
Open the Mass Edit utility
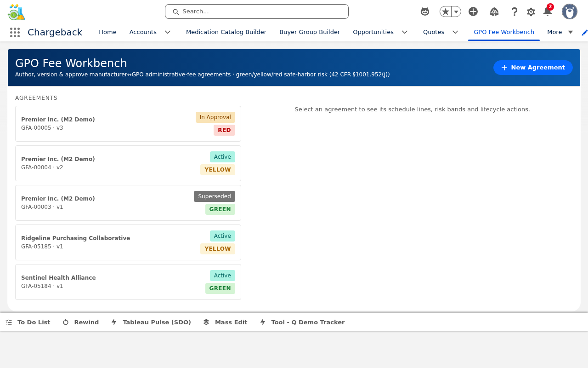(226, 322)
